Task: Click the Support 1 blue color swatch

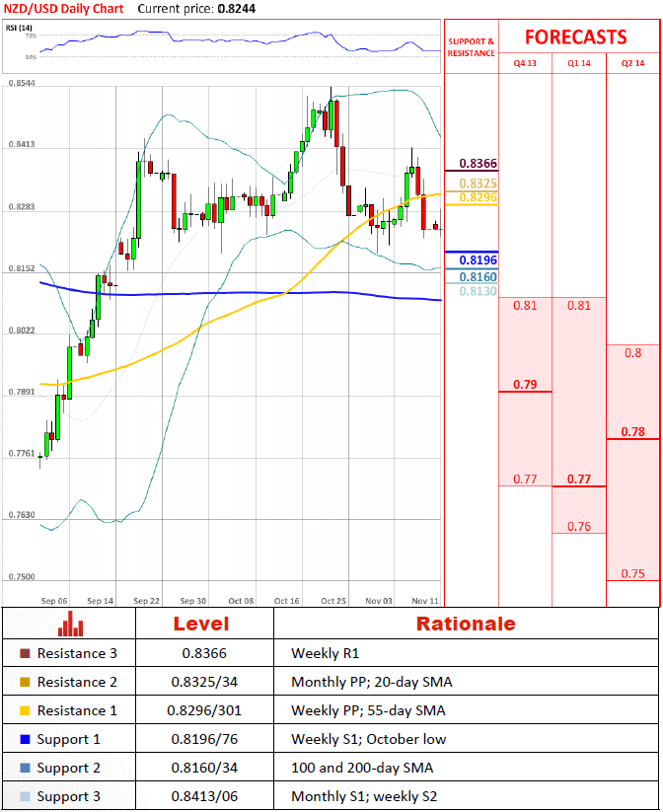Action: pyautogui.click(x=25, y=739)
